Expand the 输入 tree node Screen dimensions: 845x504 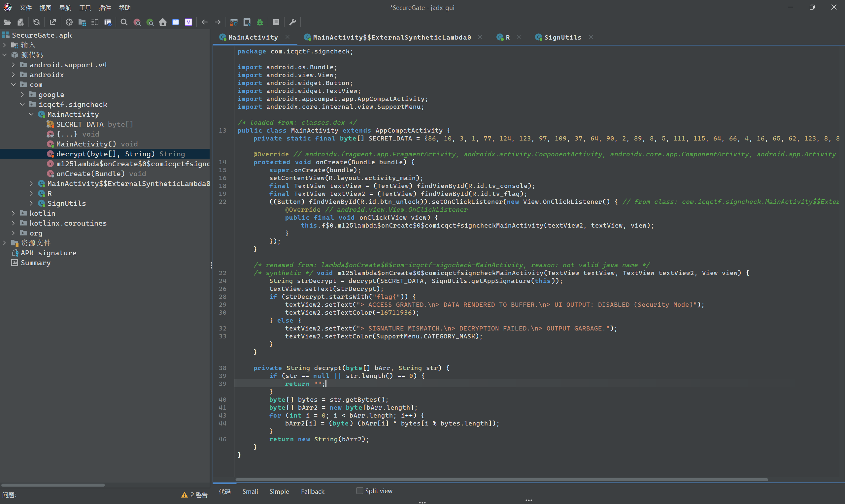[4, 45]
